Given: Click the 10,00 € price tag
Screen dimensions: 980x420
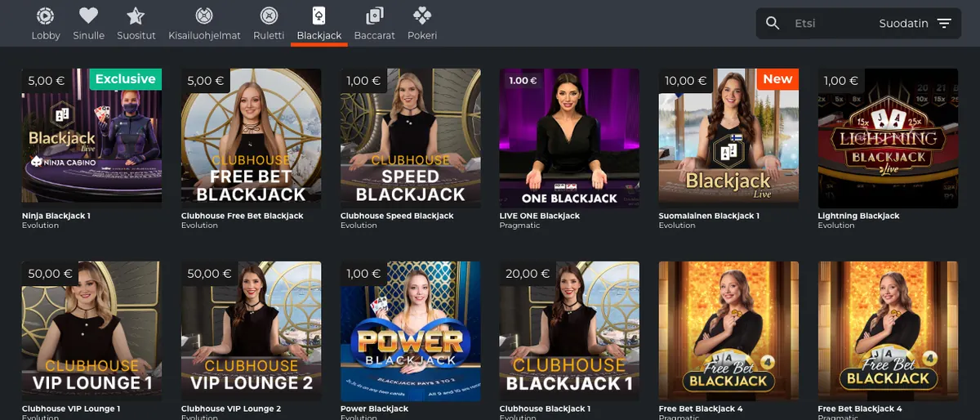Looking at the screenshot, I should pyautogui.click(x=685, y=80).
